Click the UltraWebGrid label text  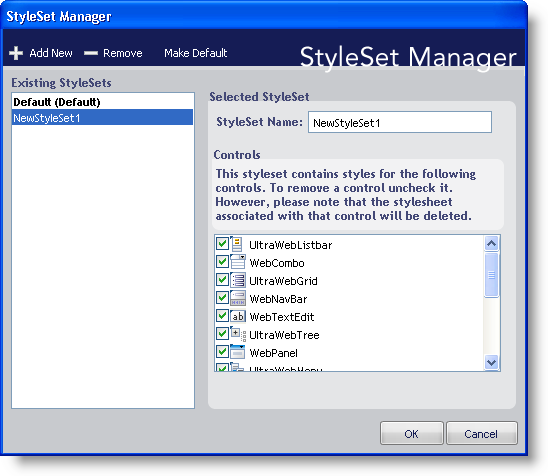(283, 281)
